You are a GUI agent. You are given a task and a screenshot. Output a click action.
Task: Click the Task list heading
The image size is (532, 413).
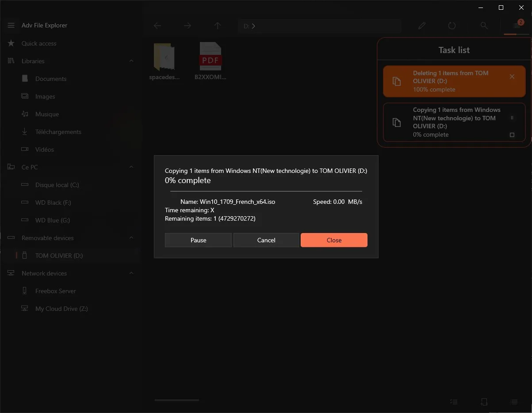(x=454, y=50)
